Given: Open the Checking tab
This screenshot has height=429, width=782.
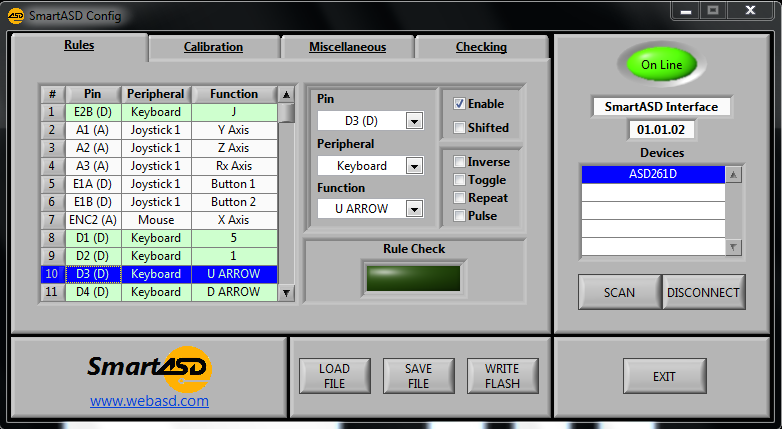Looking at the screenshot, I should 481,47.
